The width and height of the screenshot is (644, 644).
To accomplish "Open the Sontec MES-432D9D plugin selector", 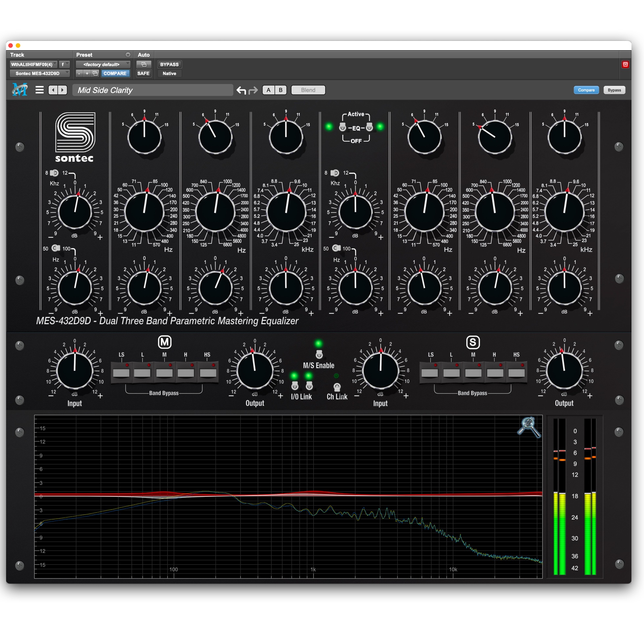I will [38, 73].
